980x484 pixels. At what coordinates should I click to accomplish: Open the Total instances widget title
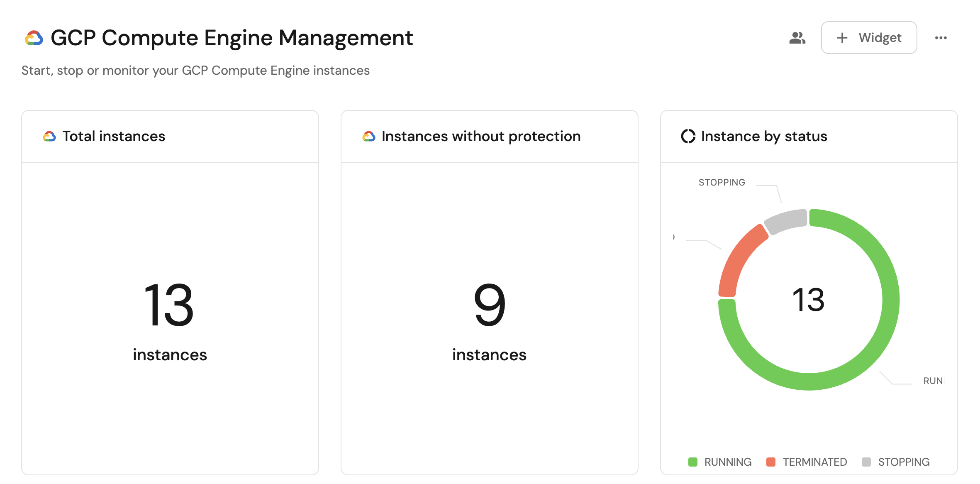[x=114, y=136]
